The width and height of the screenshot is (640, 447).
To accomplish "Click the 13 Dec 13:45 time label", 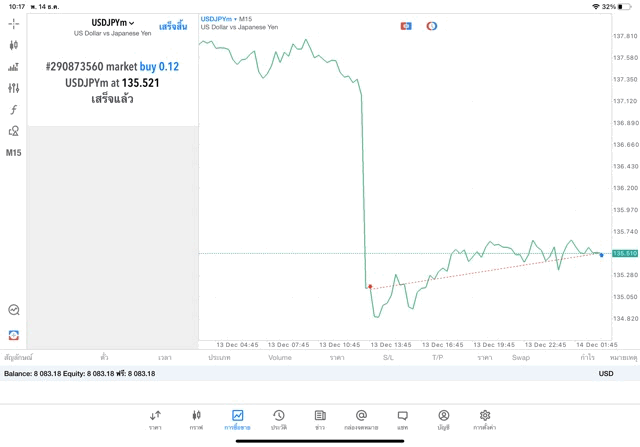I will coord(391,345).
